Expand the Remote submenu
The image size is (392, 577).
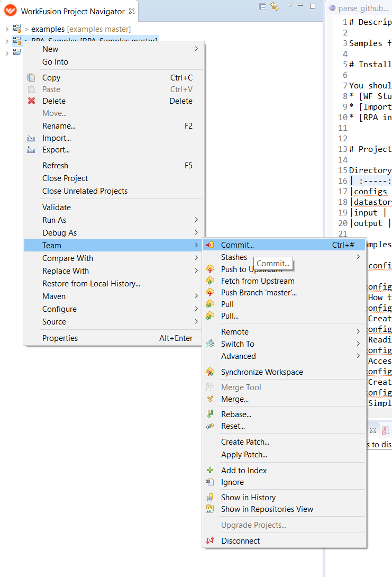[x=358, y=331]
